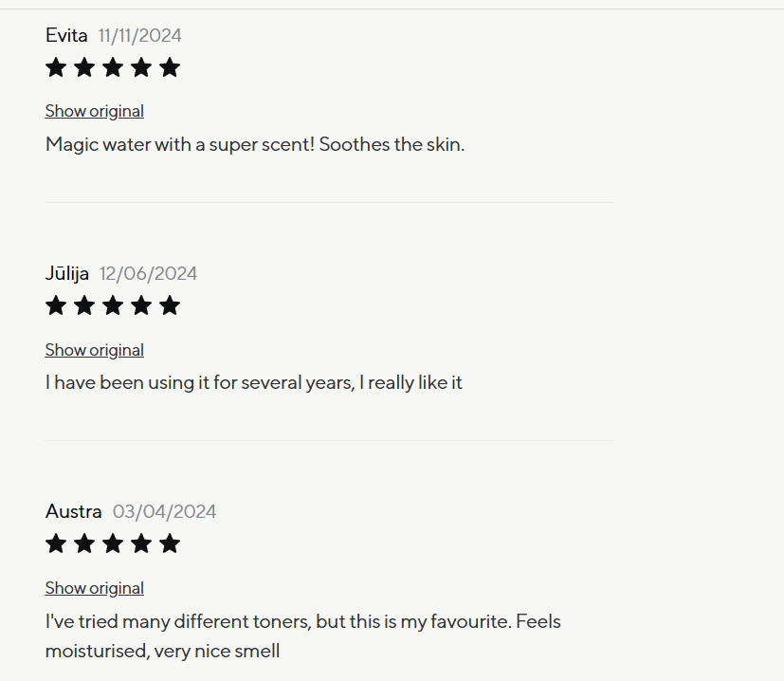The width and height of the screenshot is (784, 681).
Task: Click the first star in Austra's rating
Action: 56,543
